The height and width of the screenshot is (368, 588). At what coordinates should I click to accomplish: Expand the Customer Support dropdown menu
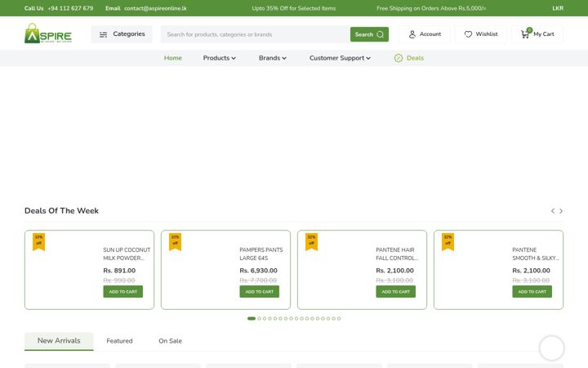[x=340, y=58]
